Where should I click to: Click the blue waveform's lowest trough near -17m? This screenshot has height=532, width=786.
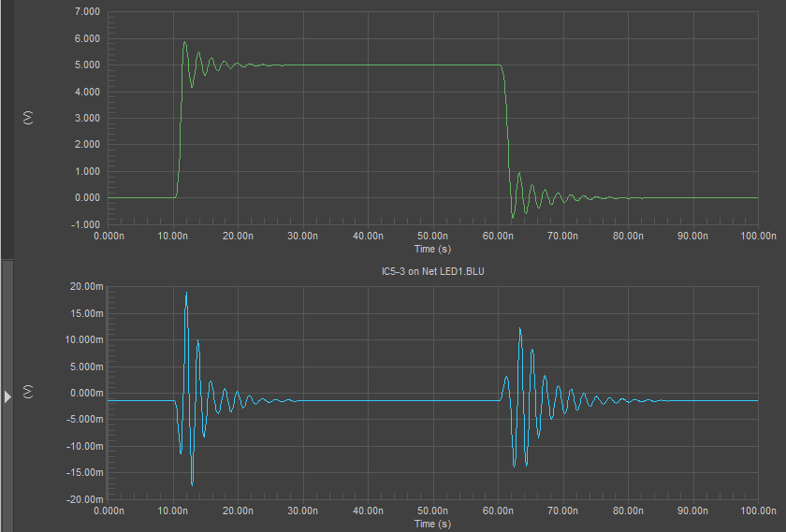click(x=192, y=483)
